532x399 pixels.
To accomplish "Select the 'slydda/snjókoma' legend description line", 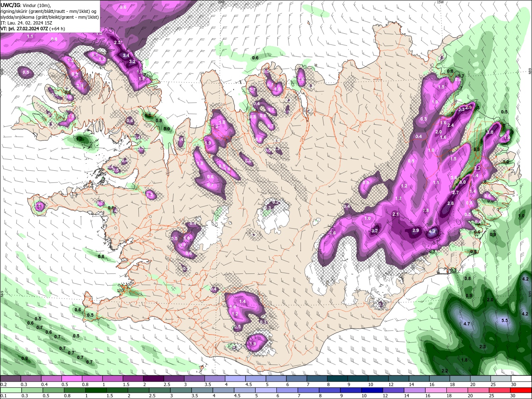I will (x=50, y=17).
